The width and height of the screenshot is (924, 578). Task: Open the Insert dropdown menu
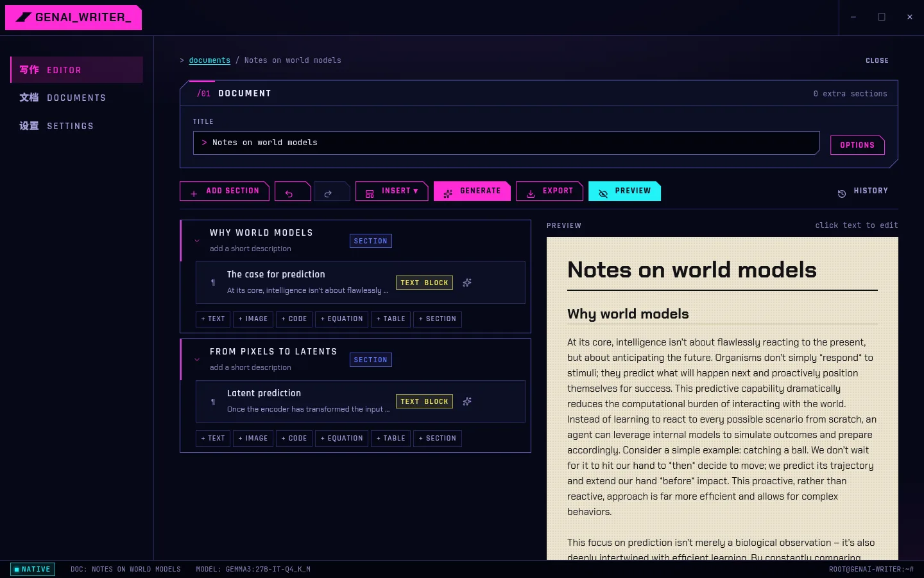pyautogui.click(x=391, y=191)
